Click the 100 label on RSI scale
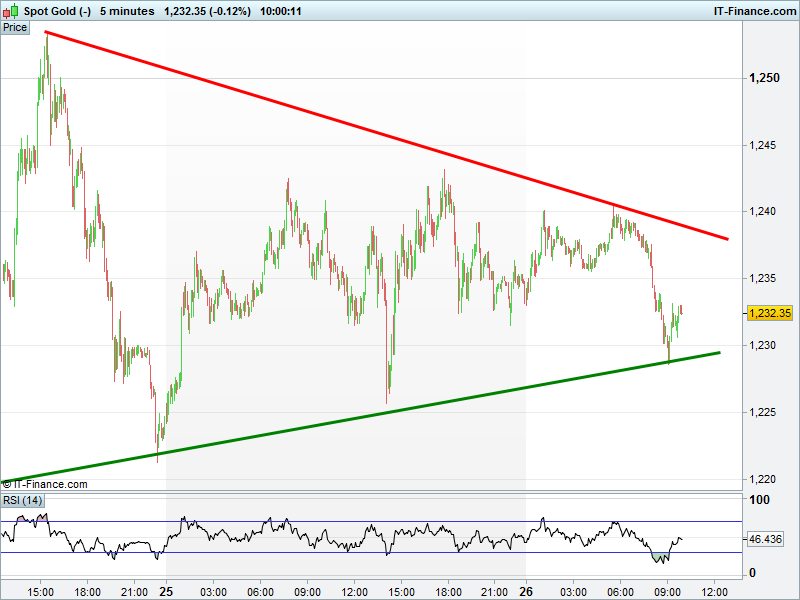This screenshot has width=800, height=600. pos(759,500)
